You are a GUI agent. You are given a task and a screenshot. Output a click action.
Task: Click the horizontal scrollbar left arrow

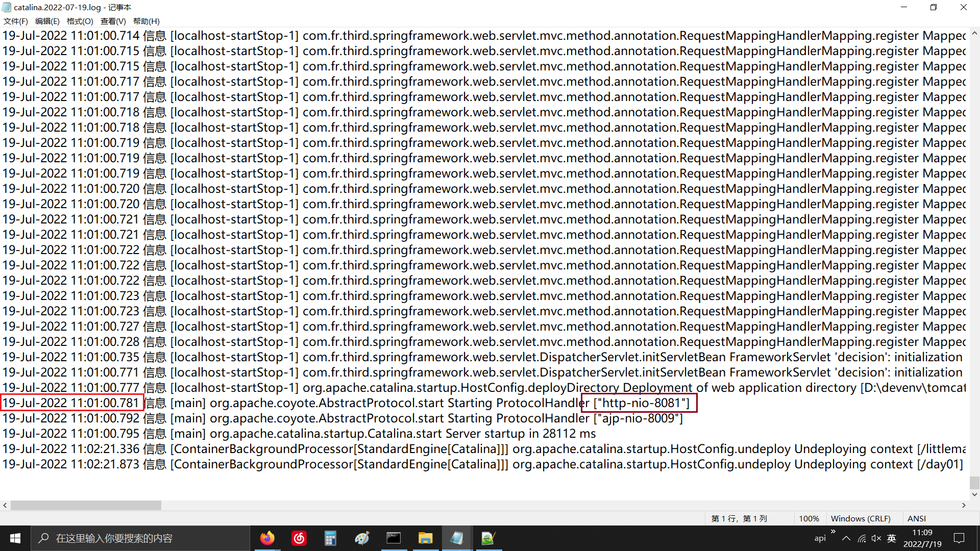(5, 505)
